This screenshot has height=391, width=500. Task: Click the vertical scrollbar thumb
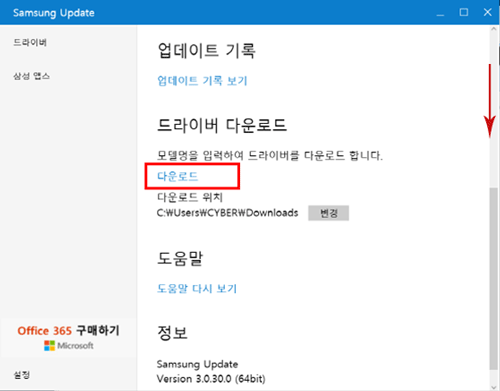click(493, 279)
